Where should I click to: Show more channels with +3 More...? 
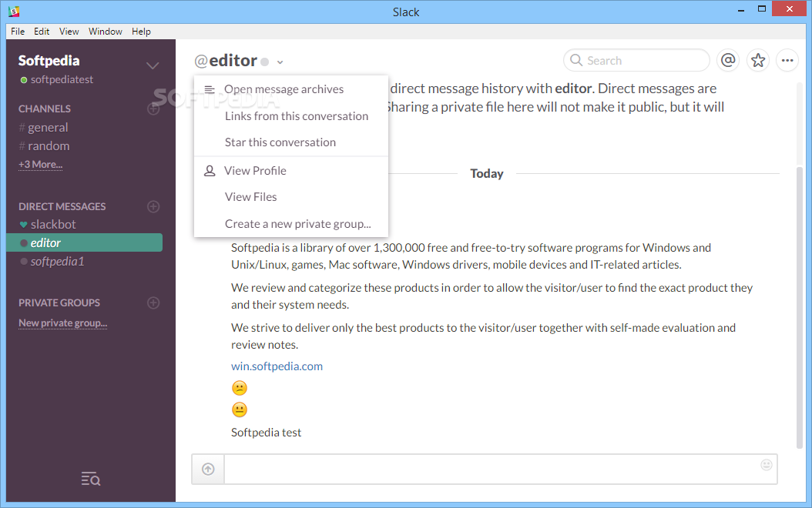point(40,165)
